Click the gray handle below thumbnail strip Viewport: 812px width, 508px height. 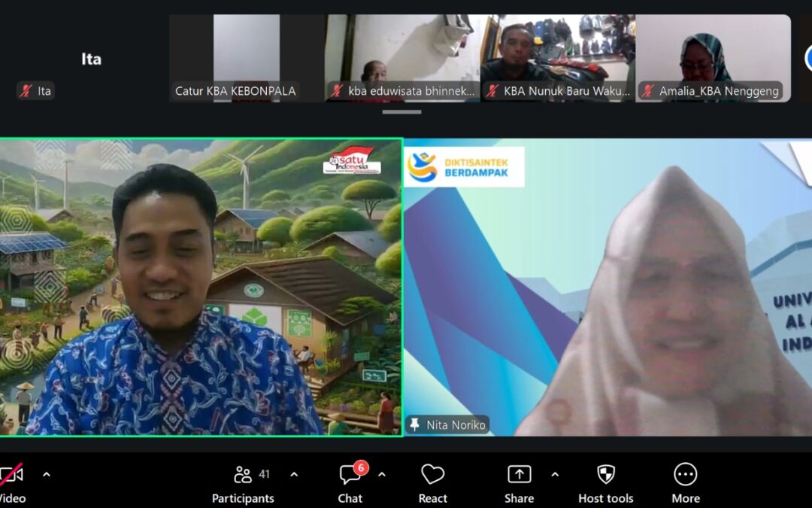[401, 112]
